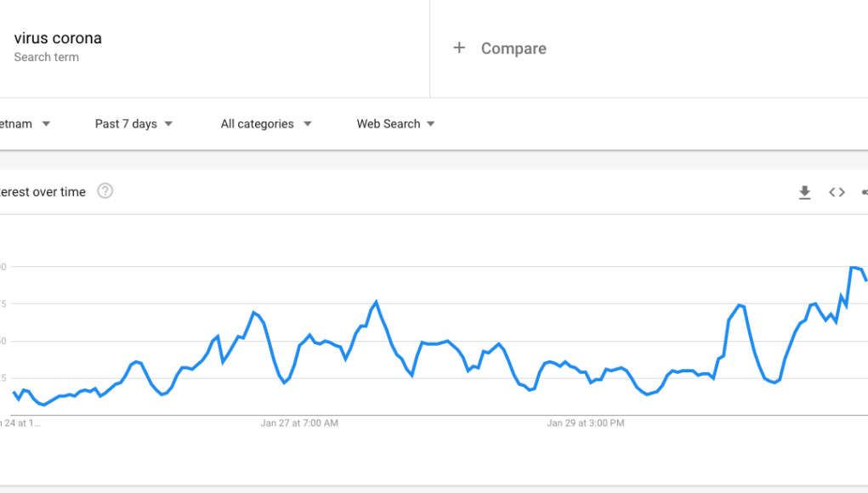Click the top y-axis gridline label
Screen dimensions: 868x493
tap(3, 267)
